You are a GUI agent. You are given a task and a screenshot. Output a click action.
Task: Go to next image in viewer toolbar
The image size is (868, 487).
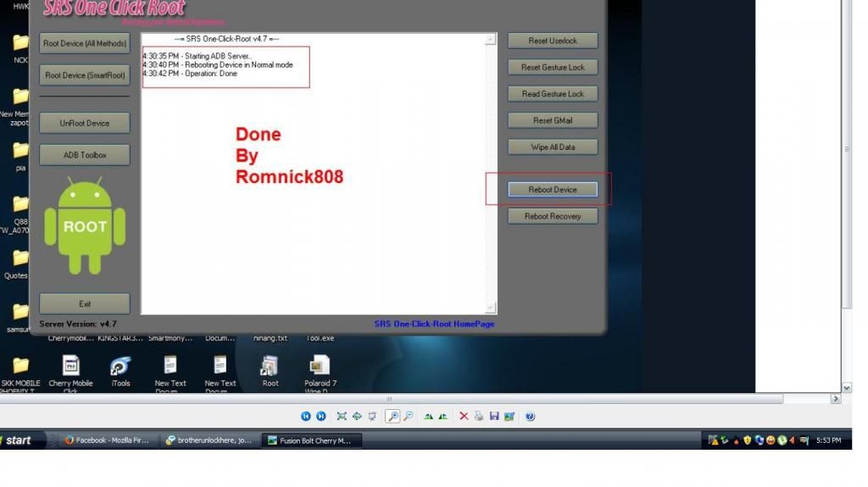tap(321, 416)
